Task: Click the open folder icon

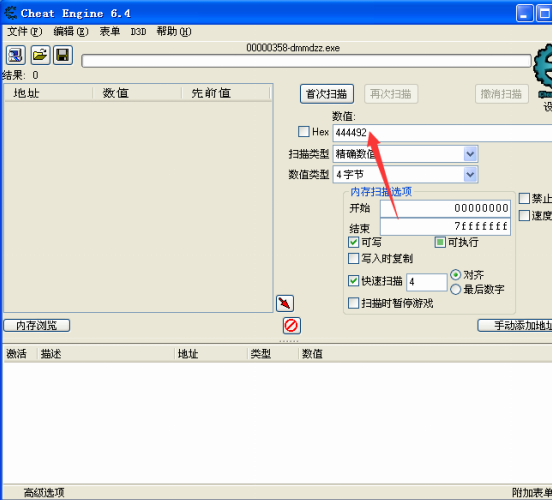Action: (x=40, y=55)
